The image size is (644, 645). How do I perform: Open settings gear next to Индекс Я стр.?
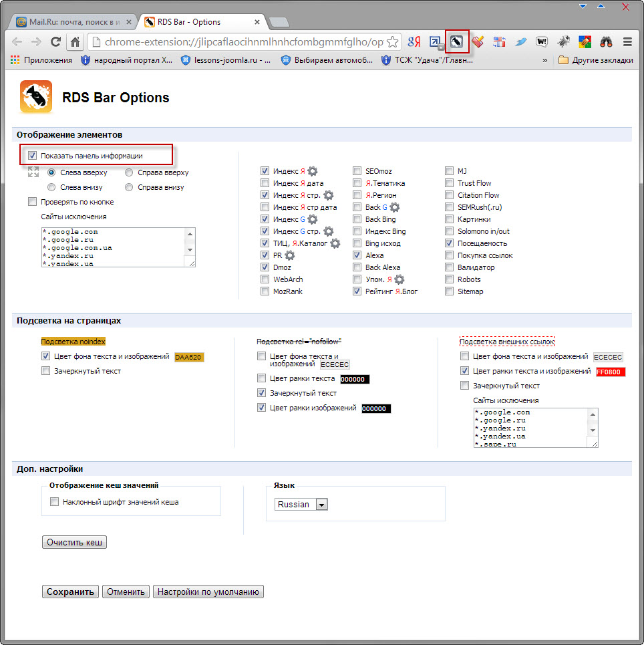[x=328, y=195]
